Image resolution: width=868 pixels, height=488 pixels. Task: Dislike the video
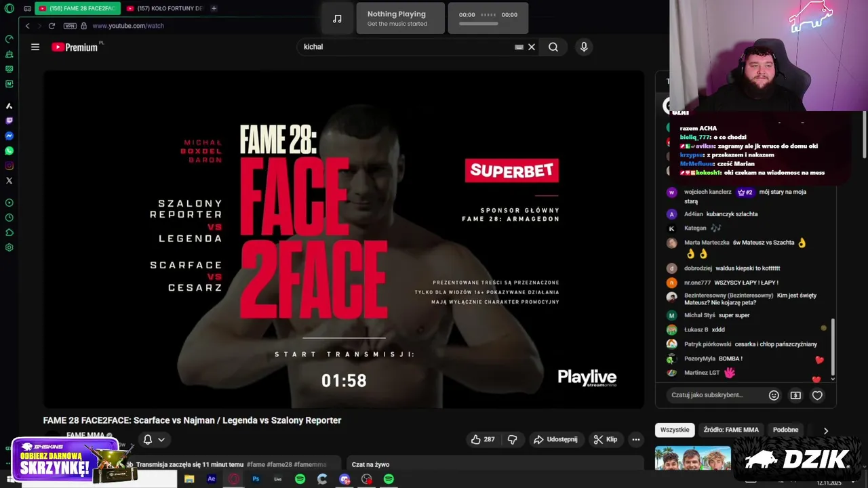(x=512, y=439)
